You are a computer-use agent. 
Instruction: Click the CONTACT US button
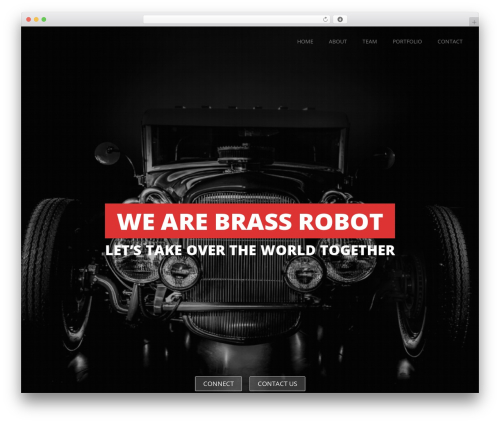[x=277, y=384]
